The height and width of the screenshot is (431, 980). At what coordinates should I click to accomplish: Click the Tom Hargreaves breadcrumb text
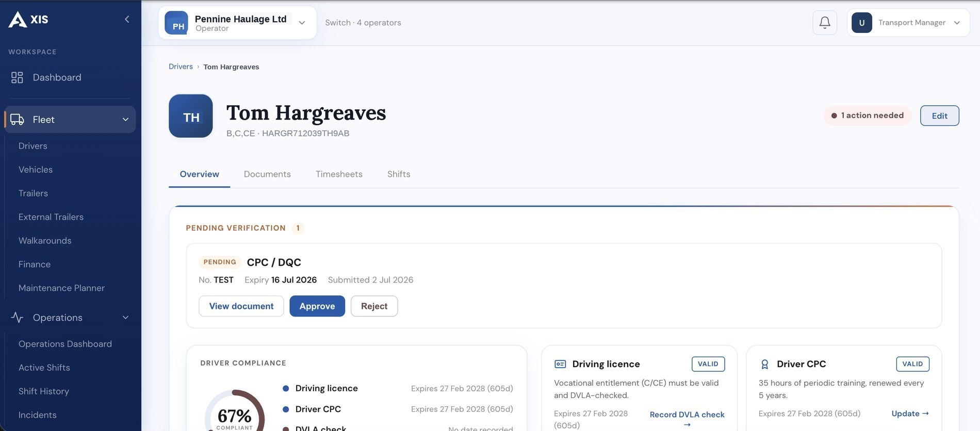pyautogui.click(x=231, y=67)
